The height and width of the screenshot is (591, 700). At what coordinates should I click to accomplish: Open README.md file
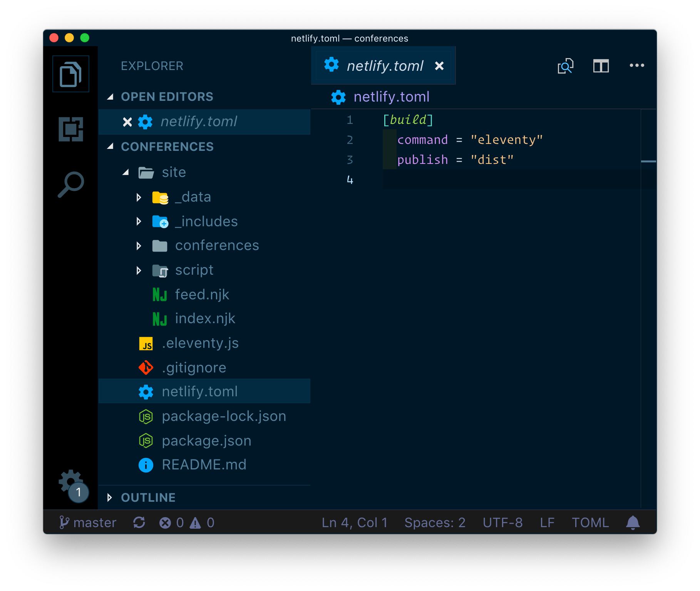click(204, 465)
